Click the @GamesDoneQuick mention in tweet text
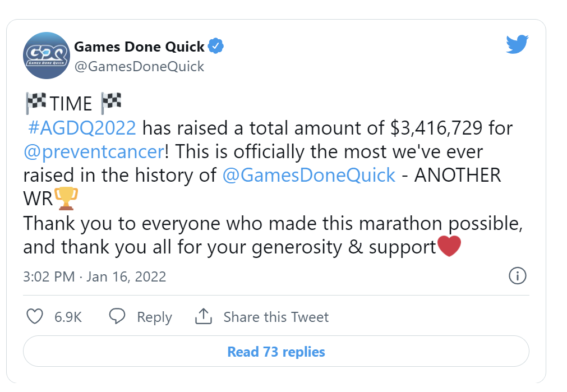This screenshot has height=392, width=567. (x=309, y=175)
